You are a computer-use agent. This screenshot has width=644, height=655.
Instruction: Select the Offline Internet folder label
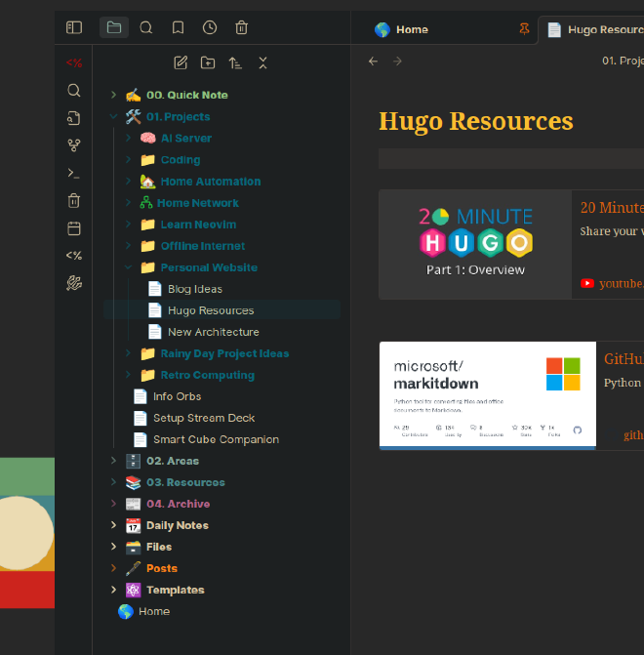pyautogui.click(x=203, y=246)
